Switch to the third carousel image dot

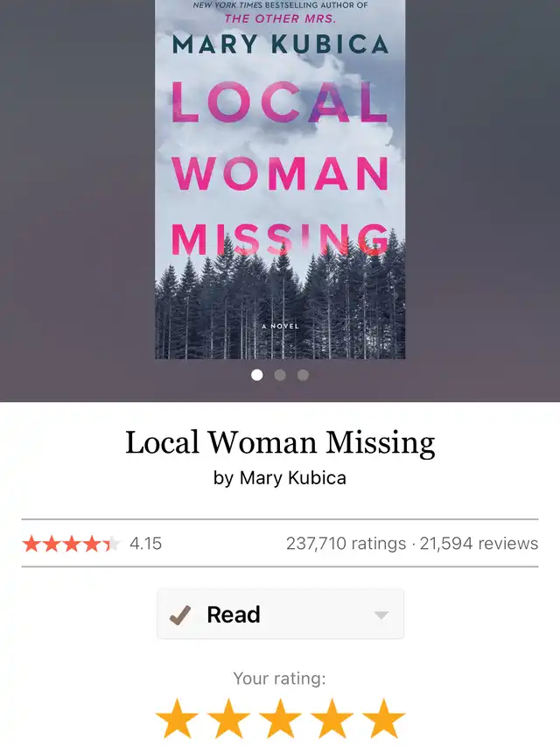(303, 375)
